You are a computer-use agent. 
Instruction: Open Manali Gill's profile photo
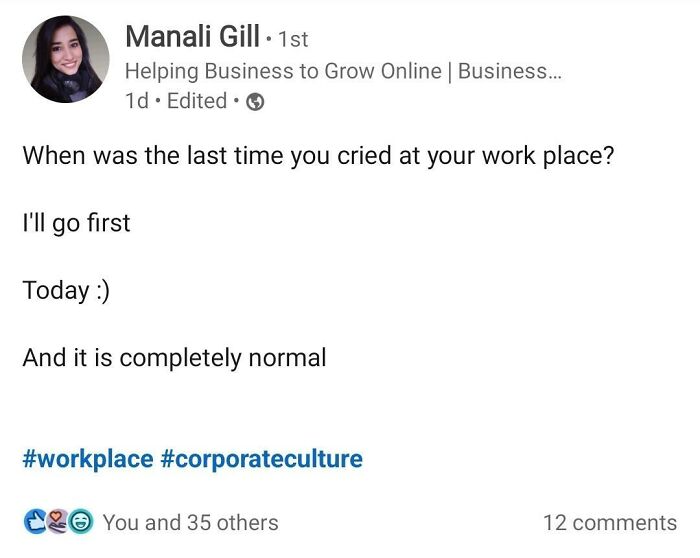(x=66, y=59)
